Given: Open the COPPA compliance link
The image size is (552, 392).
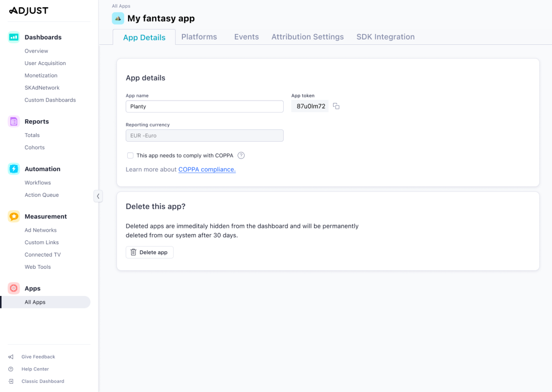Looking at the screenshot, I should coord(207,169).
